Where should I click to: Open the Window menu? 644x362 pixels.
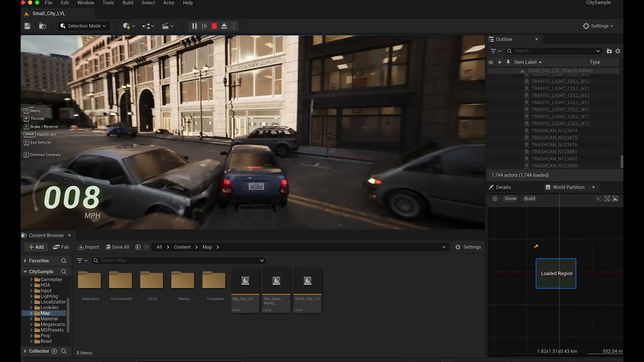[86, 3]
